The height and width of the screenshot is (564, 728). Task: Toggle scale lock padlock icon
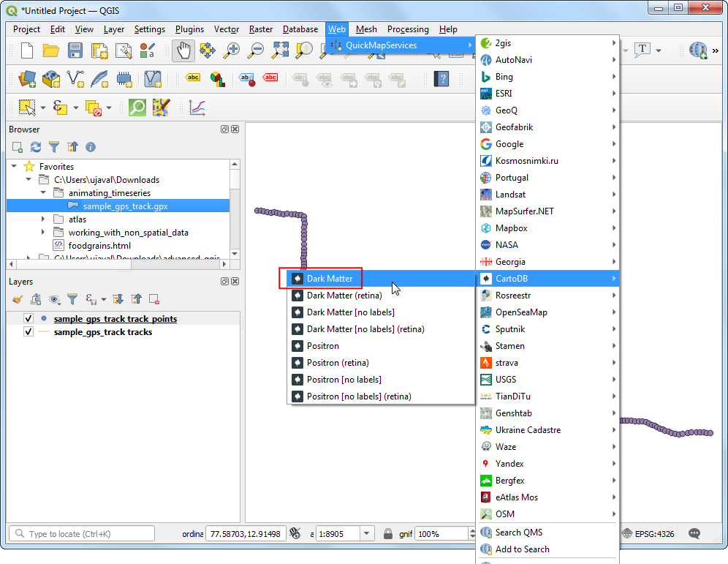click(388, 534)
